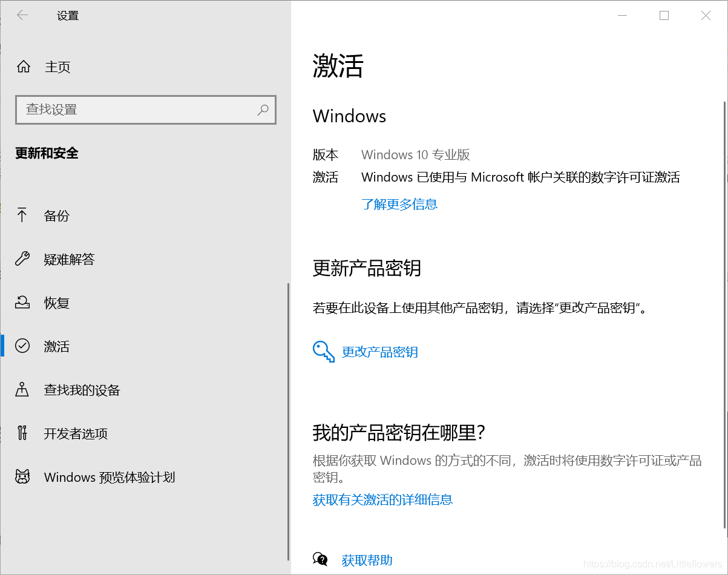Maximize the settings window
The height and width of the screenshot is (575, 728).
664,16
